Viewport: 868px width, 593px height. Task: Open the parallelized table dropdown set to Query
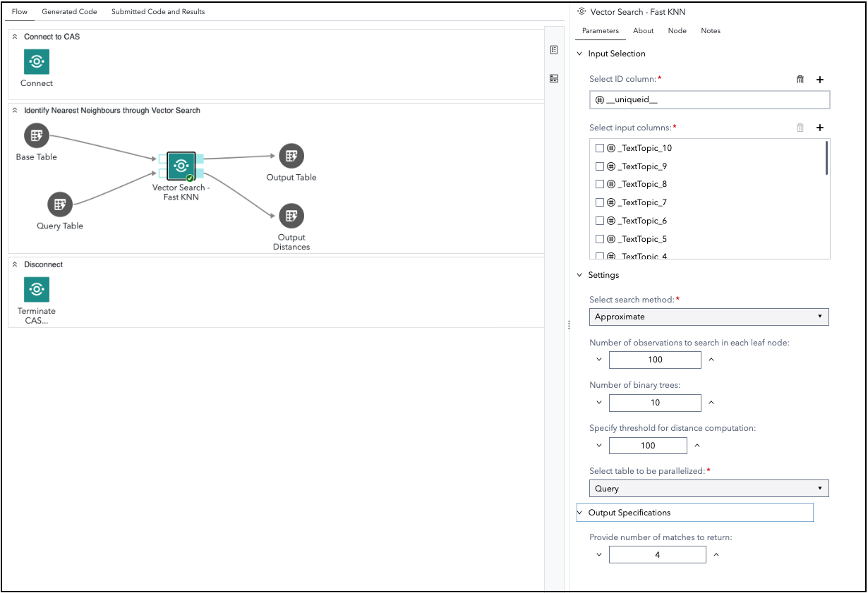click(x=709, y=488)
